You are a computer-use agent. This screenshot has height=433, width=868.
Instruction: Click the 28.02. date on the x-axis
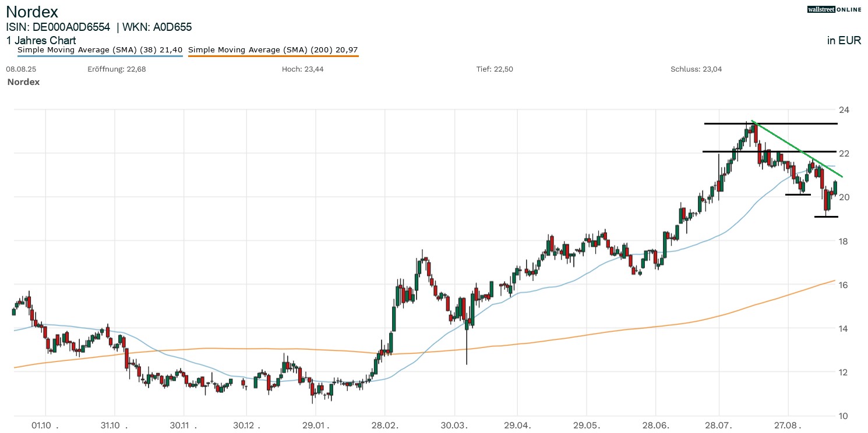click(x=384, y=425)
